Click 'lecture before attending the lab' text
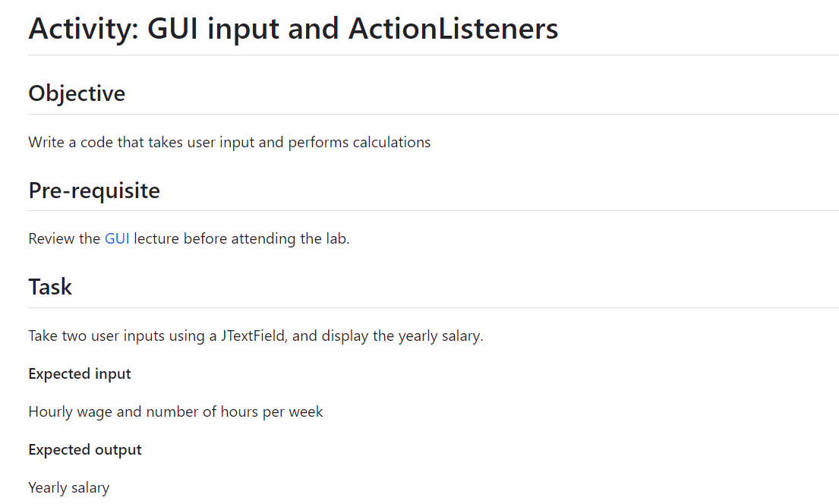 pyautogui.click(x=240, y=238)
